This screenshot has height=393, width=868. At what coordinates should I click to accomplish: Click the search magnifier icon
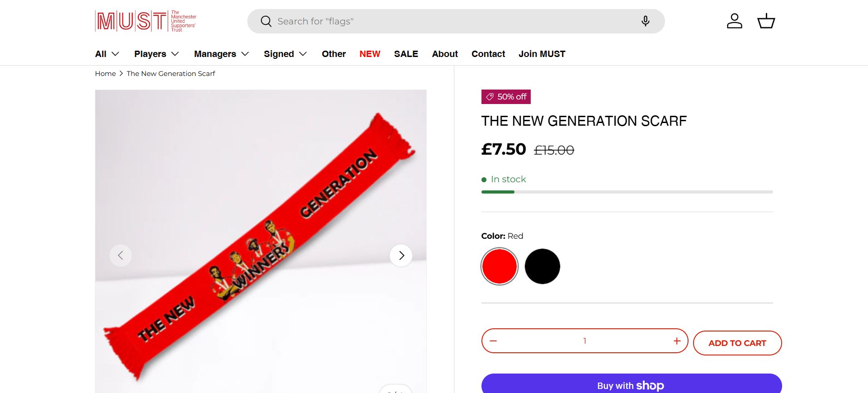[266, 21]
